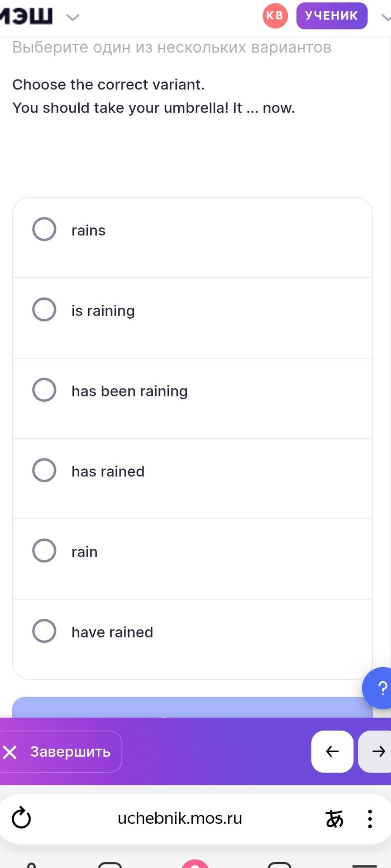Click the Завершить button
The image size is (391, 868).
(60, 751)
